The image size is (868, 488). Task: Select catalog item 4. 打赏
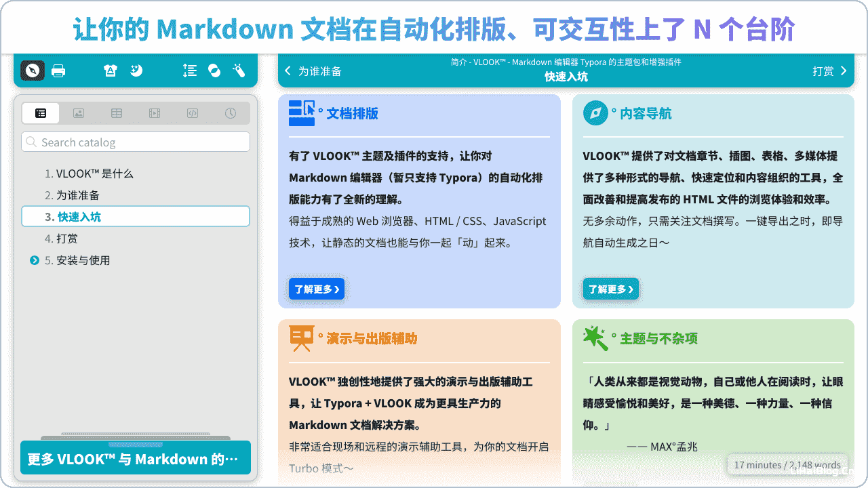click(136, 239)
